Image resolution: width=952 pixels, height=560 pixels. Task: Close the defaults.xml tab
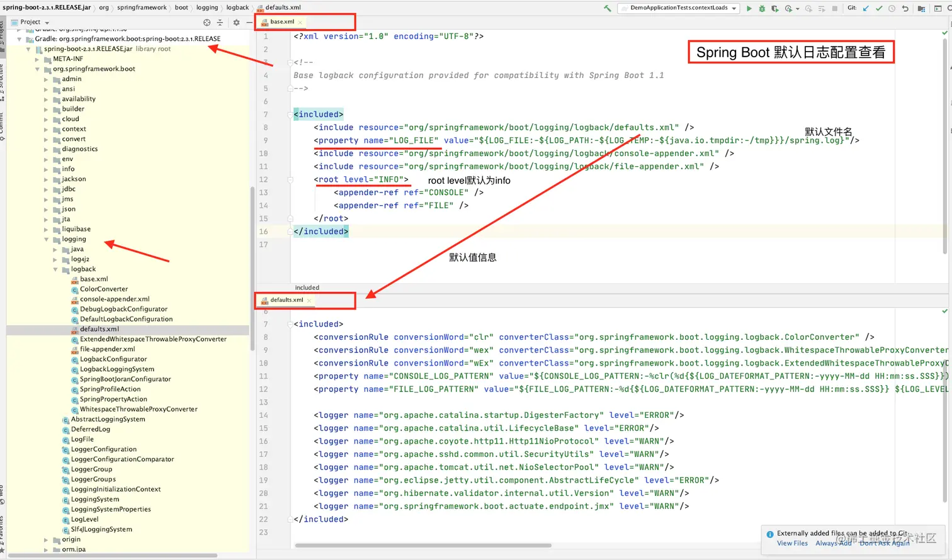309,300
